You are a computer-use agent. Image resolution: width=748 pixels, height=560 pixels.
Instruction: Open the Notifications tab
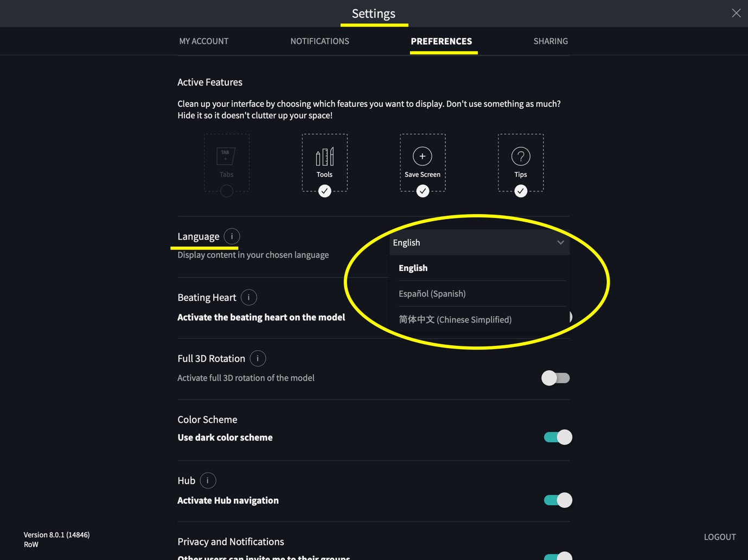(x=319, y=41)
